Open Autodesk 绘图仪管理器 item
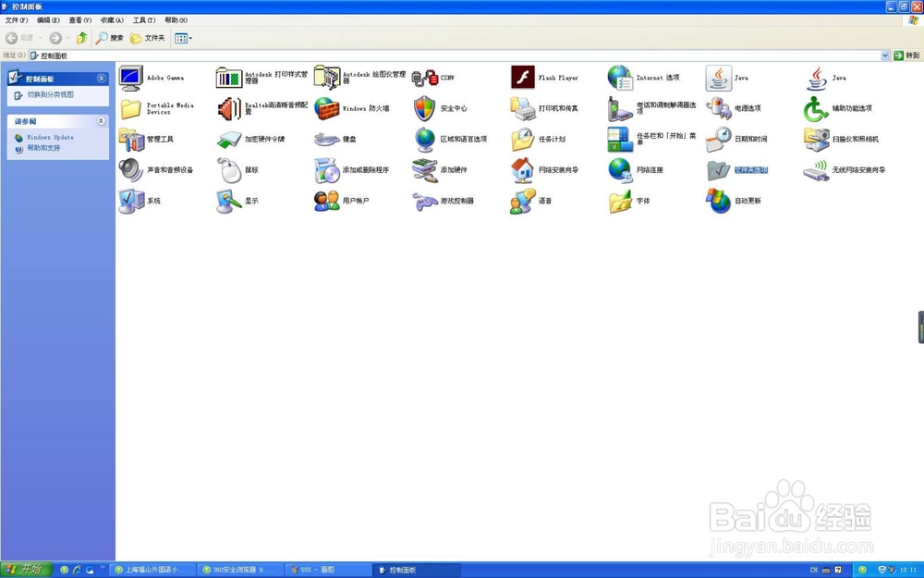924x578 pixels. 359,78
